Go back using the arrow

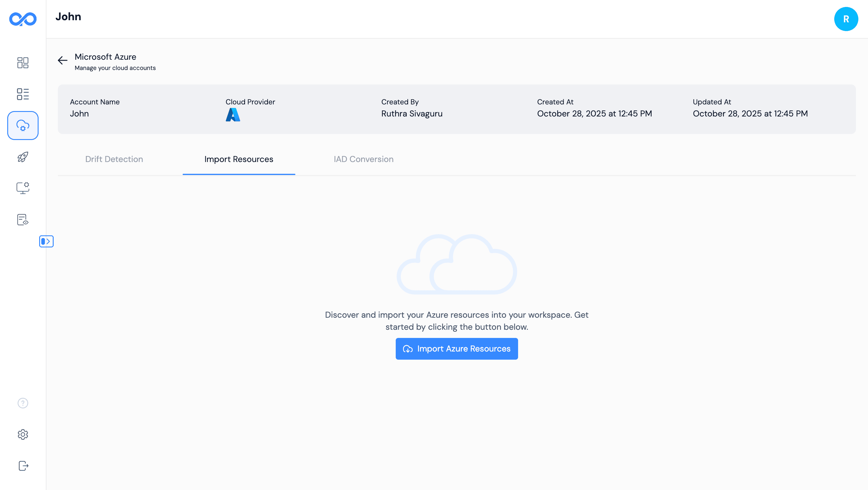[x=63, y=60]
